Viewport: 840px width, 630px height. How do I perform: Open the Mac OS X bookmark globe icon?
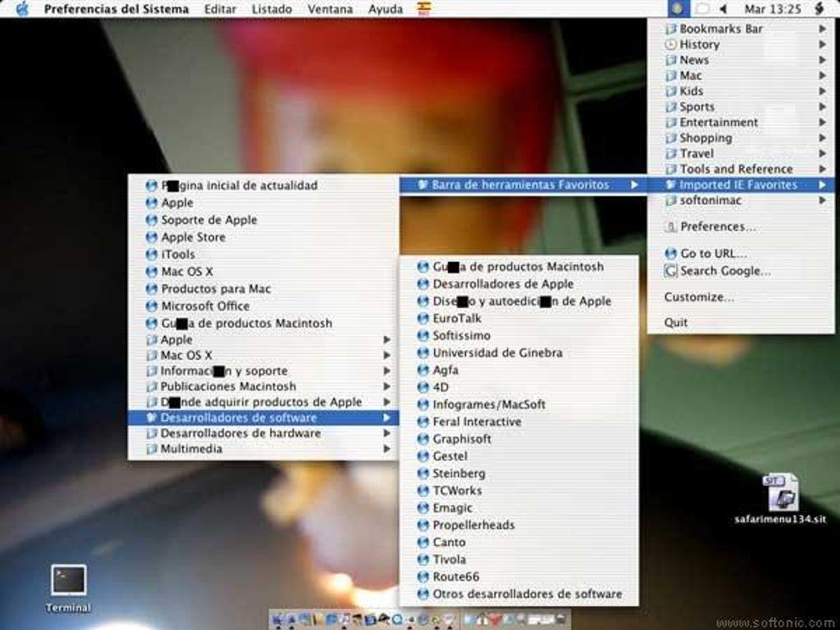[152, 271]
